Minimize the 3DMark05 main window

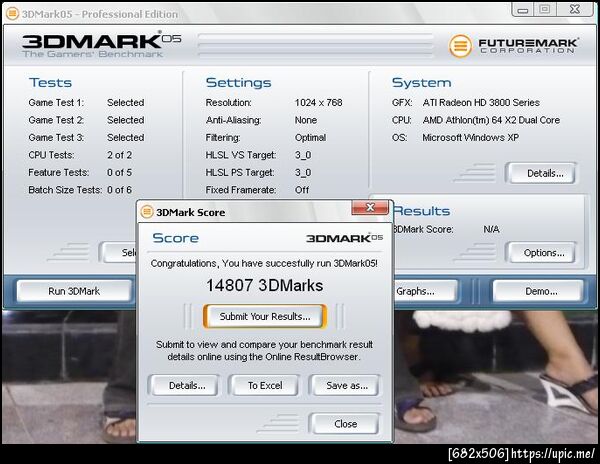(x=522, y=10)
